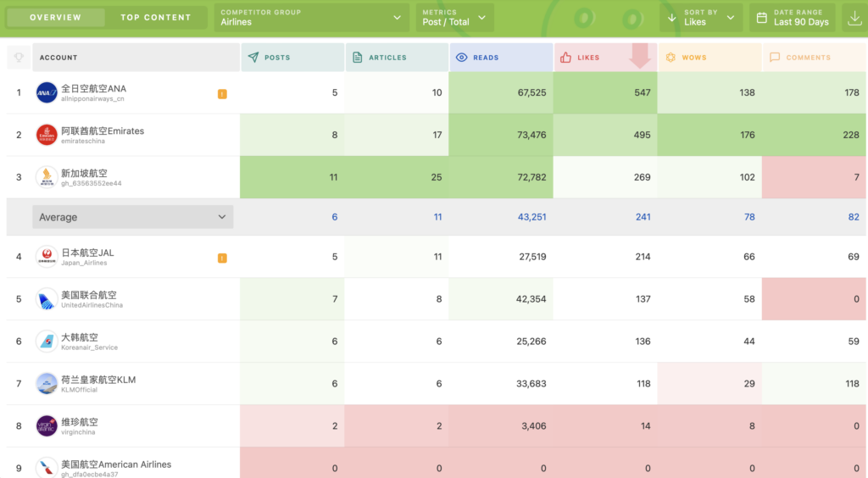Screen dimensions: 868x478
Task: Open the 日本航空JAL account
Action: [87, 253]
